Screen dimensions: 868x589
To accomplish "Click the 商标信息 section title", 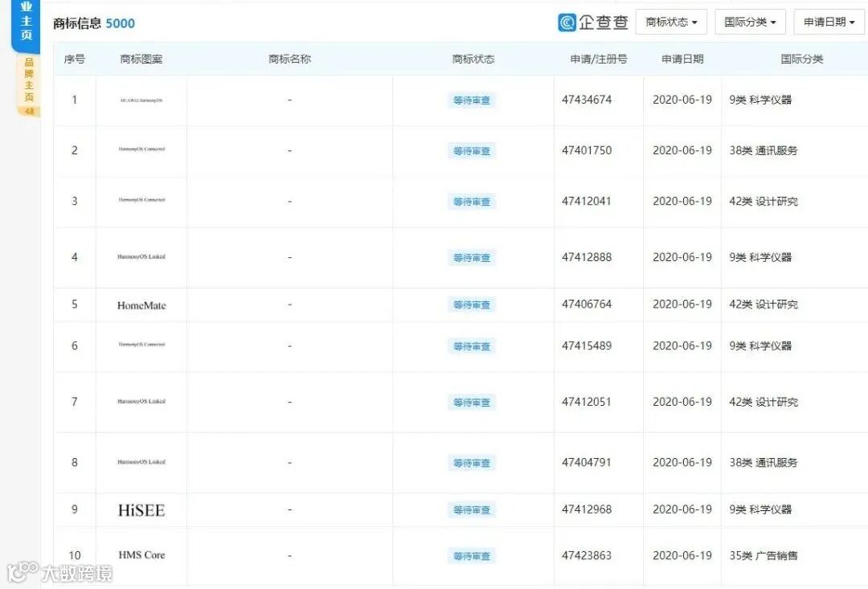I will (x=77, y=23).
